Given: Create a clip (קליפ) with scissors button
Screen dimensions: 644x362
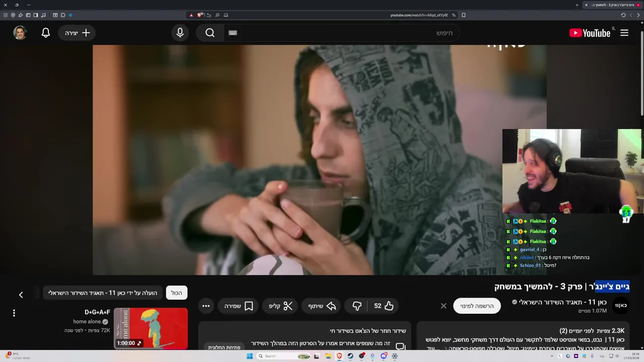Looking at the screenshot, I should coord(281,306).
